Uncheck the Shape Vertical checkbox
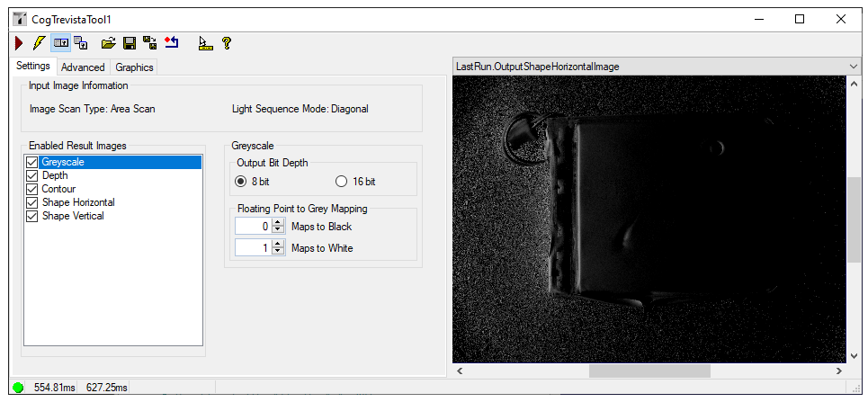Screen dimensions: 868x402 [x=32, y=216]
